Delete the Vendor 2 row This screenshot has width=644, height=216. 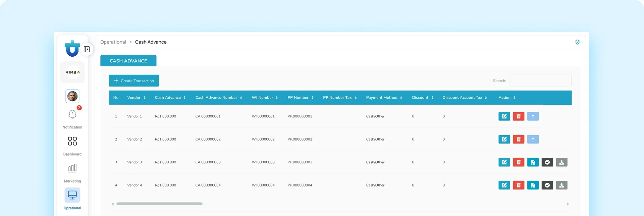(519, 139)
